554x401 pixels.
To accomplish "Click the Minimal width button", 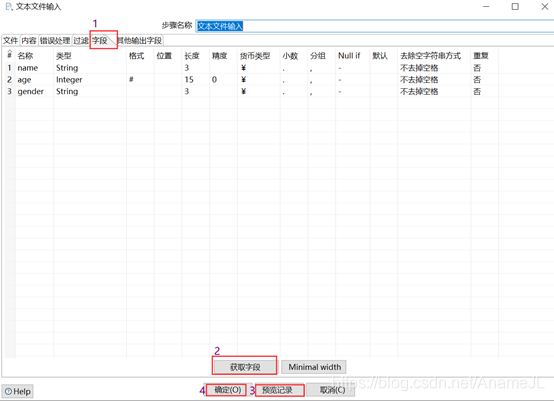I will pyautogui.click(x=314, y=367).
